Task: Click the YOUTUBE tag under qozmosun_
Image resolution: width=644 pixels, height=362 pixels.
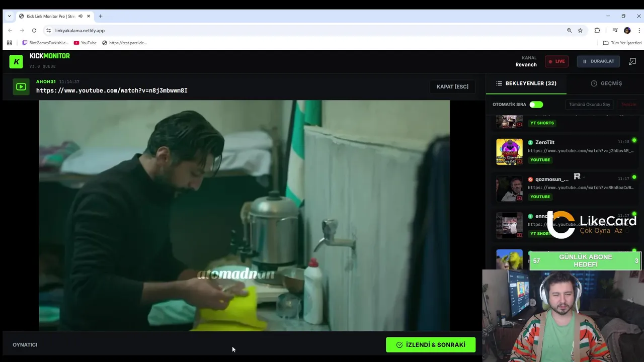Action: [540, 197]
